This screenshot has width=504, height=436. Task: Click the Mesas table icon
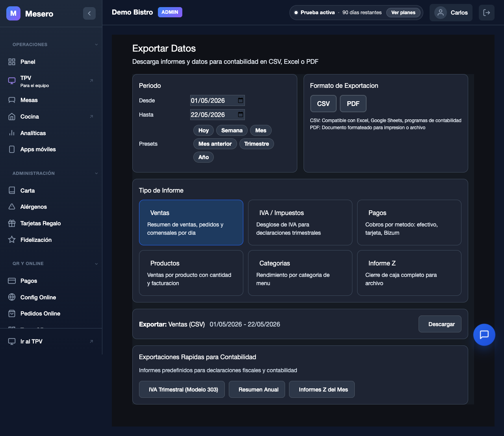click(x=12, y=100)
